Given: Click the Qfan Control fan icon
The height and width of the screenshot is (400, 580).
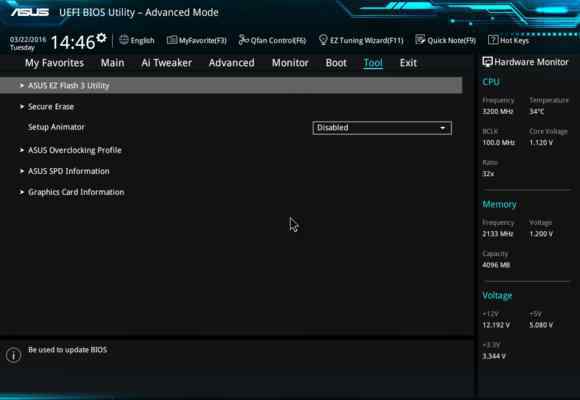Looking at the screenshot, I should (243, 40).
